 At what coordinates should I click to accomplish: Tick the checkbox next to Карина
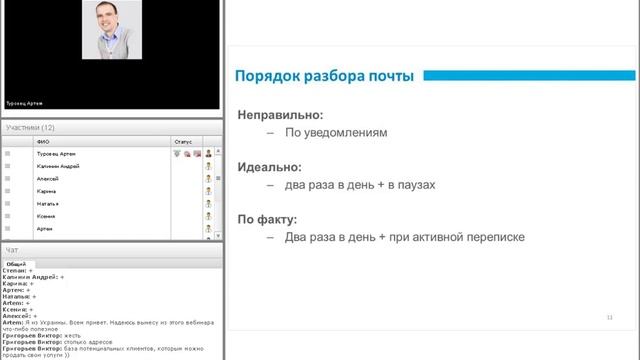(x=7, y=191)
